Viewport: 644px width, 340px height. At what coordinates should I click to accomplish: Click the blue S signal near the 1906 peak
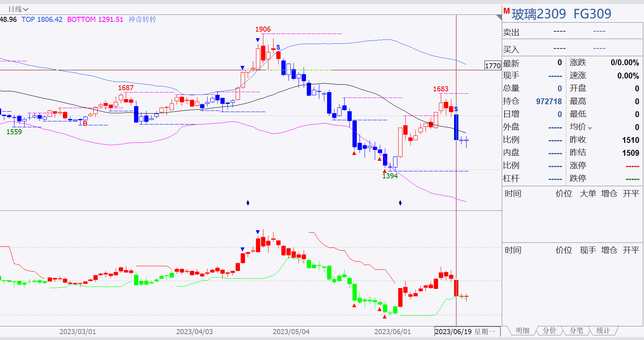278,47
